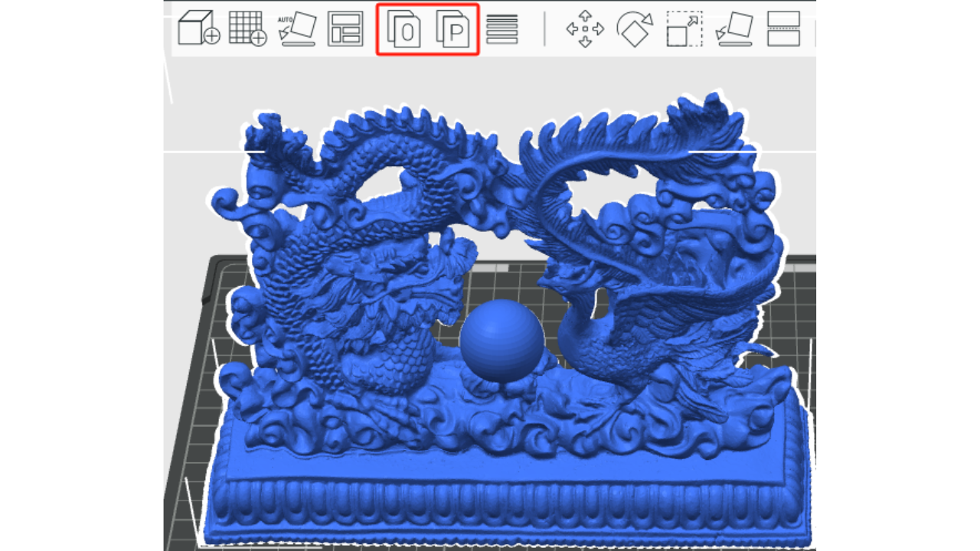Viewport: 980px width, 551px height.
Task: Split model to objects (O icon)
Action: pyautogui.click(x=404, y=29)
